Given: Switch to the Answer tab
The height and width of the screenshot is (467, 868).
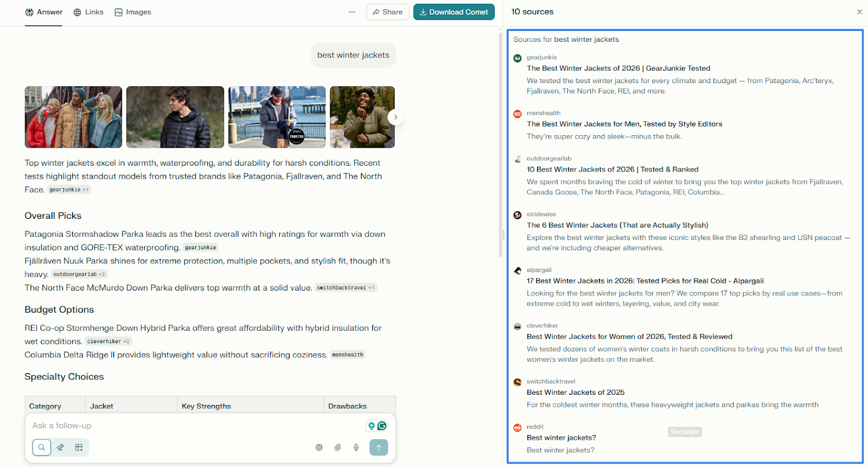Looking at the screenshot, I should coord(43,12).
